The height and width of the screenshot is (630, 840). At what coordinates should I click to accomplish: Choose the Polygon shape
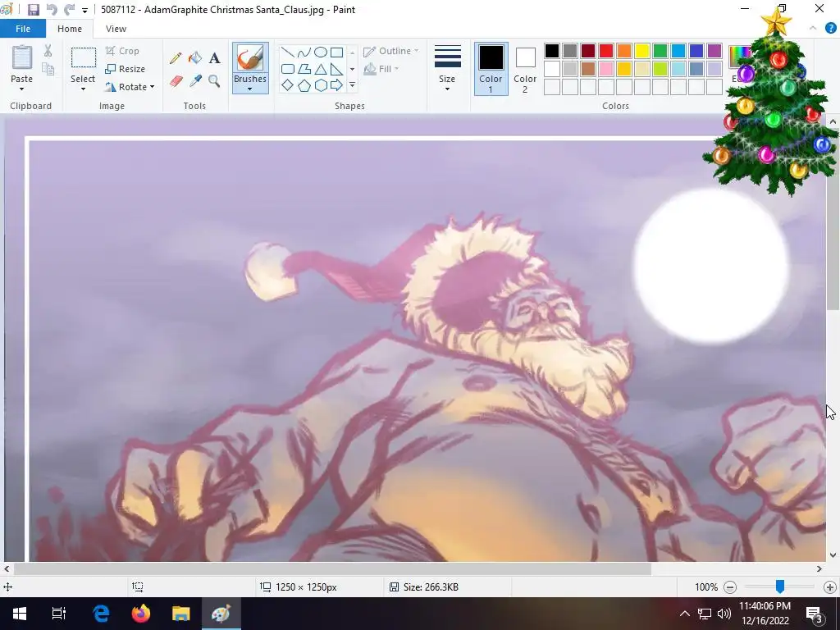tap(304, 69)
